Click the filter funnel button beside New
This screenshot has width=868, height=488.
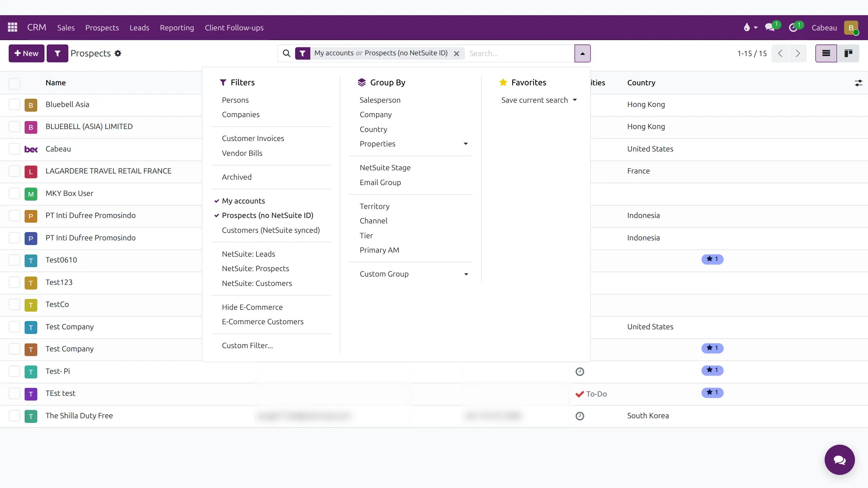(x=57, y=53)
